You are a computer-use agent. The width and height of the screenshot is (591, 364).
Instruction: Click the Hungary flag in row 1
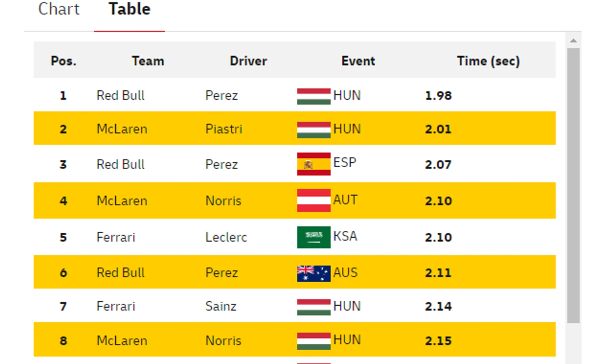coord(314,96)
